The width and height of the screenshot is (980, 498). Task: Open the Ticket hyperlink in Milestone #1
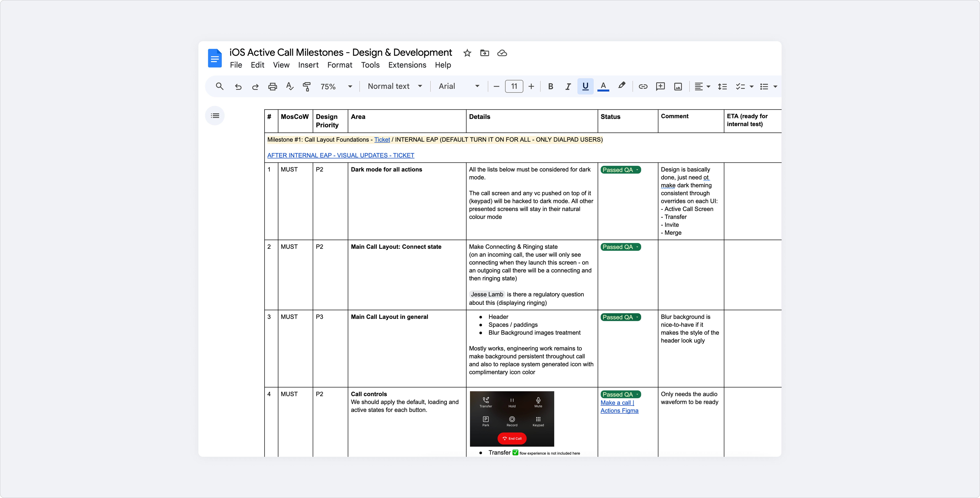tap(382, 140)
